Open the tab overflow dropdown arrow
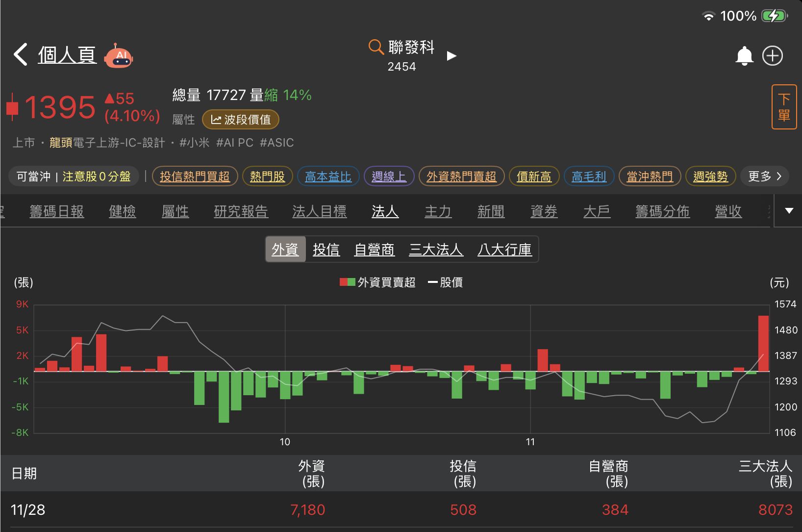This screenshot has width=802, height=532. [x=788, y=211]
